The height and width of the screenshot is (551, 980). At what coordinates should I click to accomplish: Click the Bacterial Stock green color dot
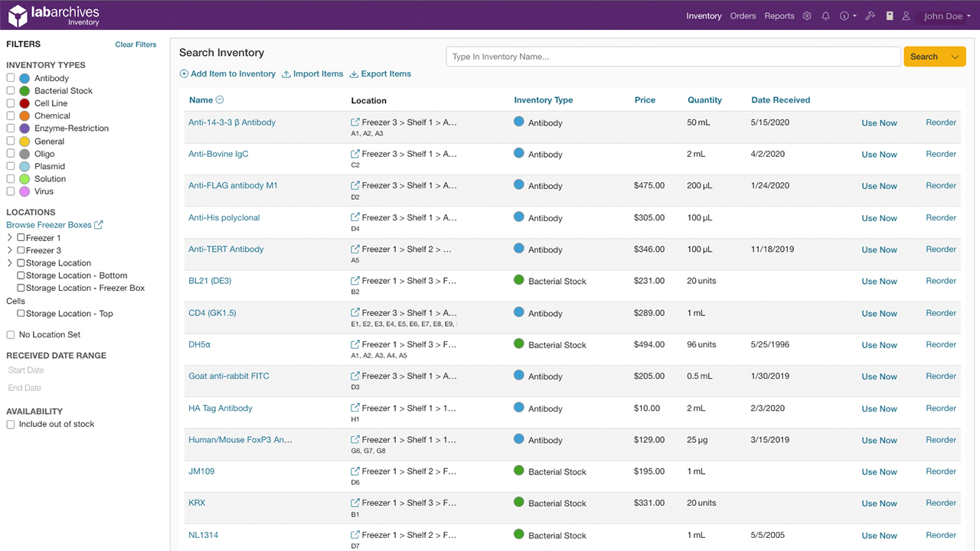pyautogui.click(x=24, y=91)
